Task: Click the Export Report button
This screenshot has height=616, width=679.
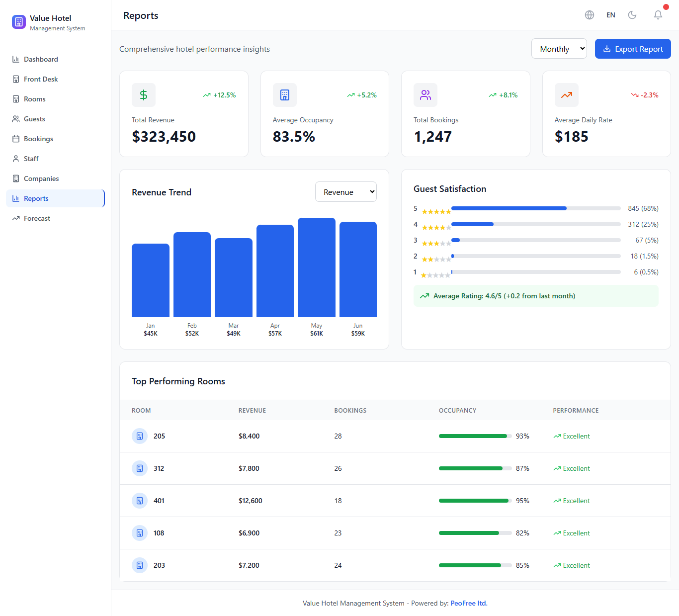Action: pos(632,49)
